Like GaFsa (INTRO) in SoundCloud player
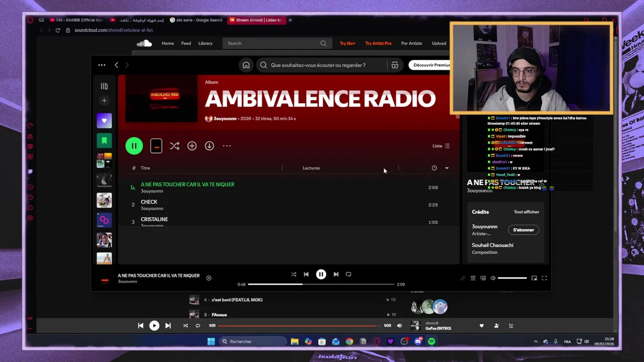This screenshot has width=644, height=362. 481,326
